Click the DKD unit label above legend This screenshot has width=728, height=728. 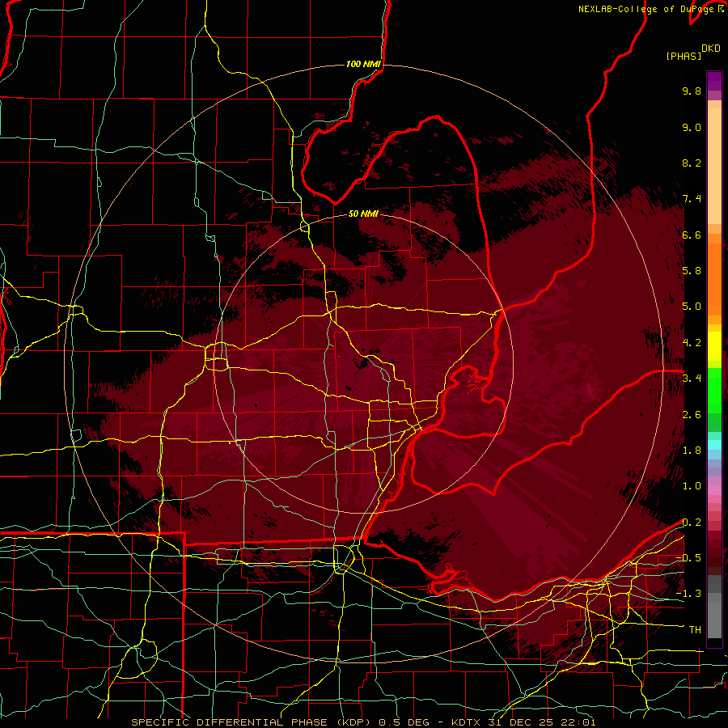pyautogui.click(x=711, y=49)
